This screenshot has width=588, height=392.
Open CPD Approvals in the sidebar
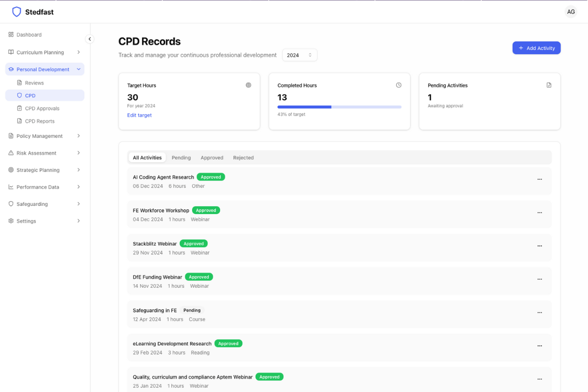coord(42,108)
